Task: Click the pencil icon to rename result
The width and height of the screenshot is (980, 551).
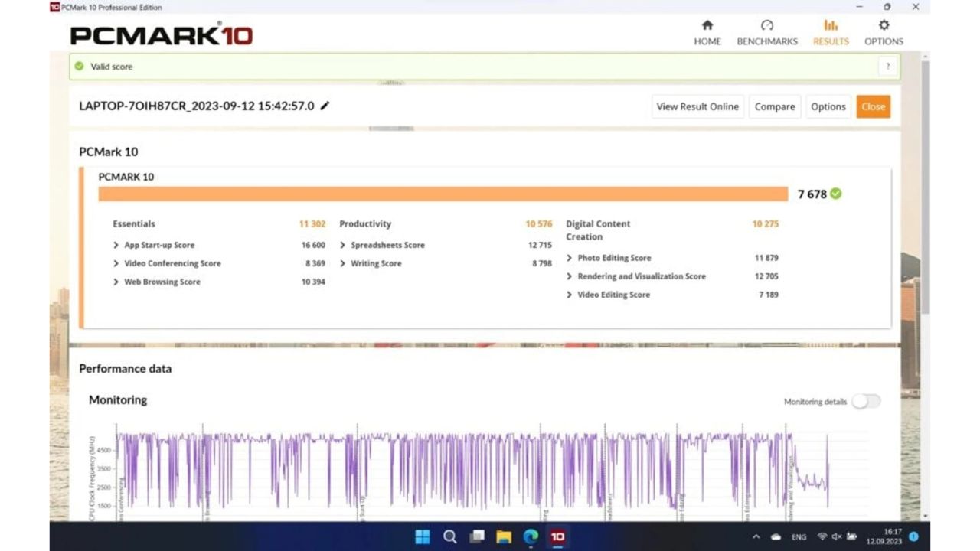Action: (325, 106)
